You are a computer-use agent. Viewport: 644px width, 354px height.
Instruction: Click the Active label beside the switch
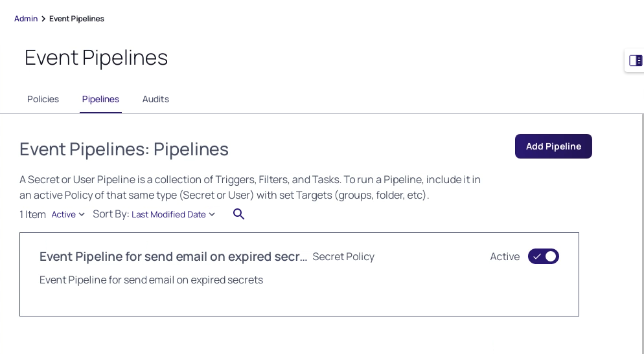click(x=505, y=257)
